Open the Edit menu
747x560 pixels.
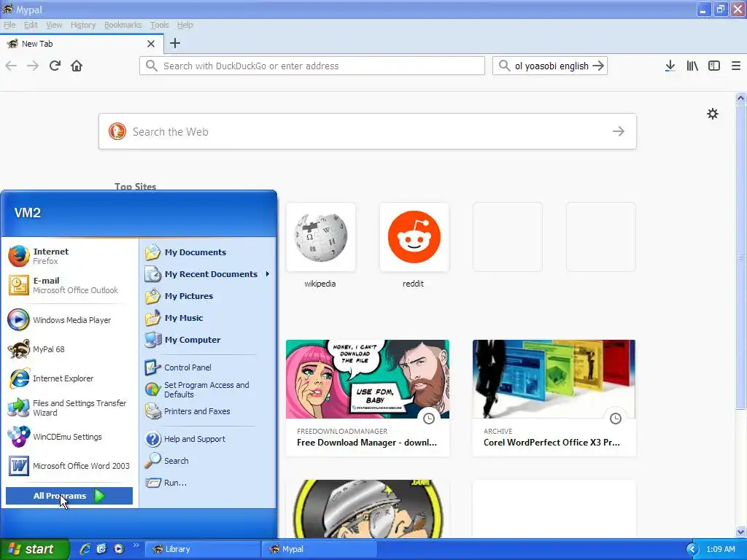pos(31,25)
